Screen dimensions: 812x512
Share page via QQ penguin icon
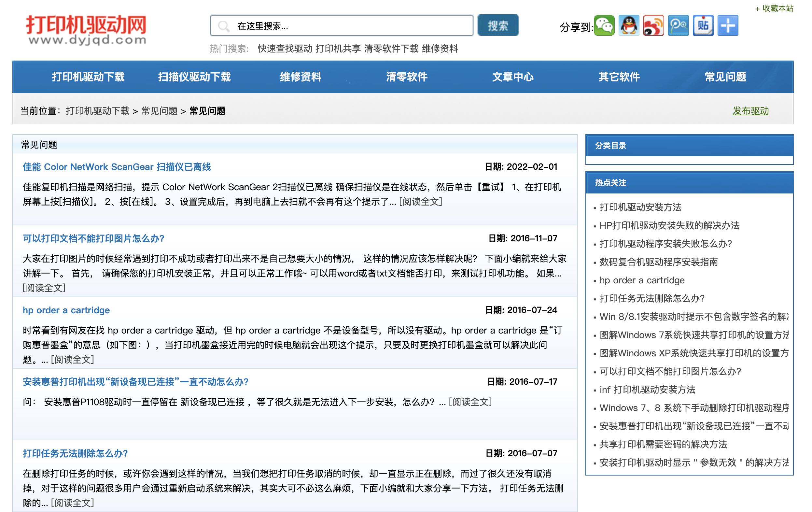629,26
